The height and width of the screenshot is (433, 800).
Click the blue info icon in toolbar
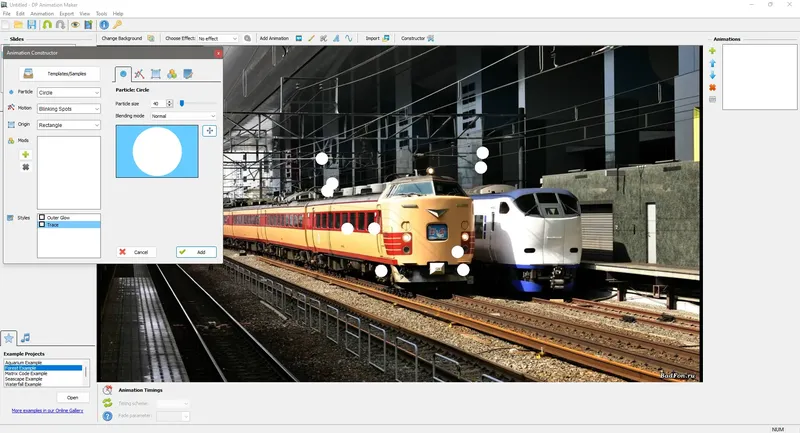click(104, 24)
